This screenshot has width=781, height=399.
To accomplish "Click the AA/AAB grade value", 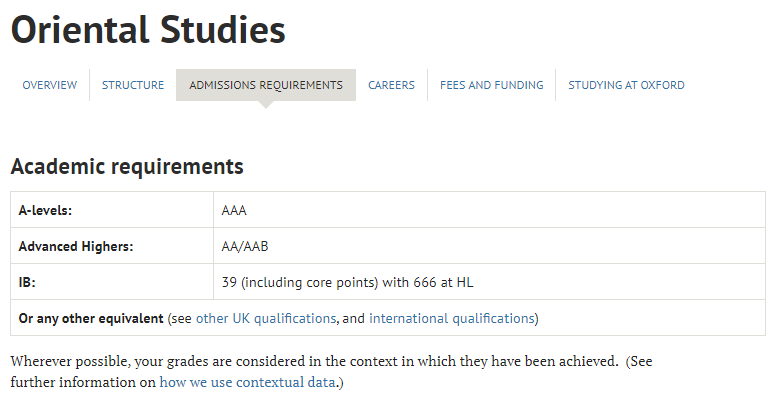I will coord(245,246).
